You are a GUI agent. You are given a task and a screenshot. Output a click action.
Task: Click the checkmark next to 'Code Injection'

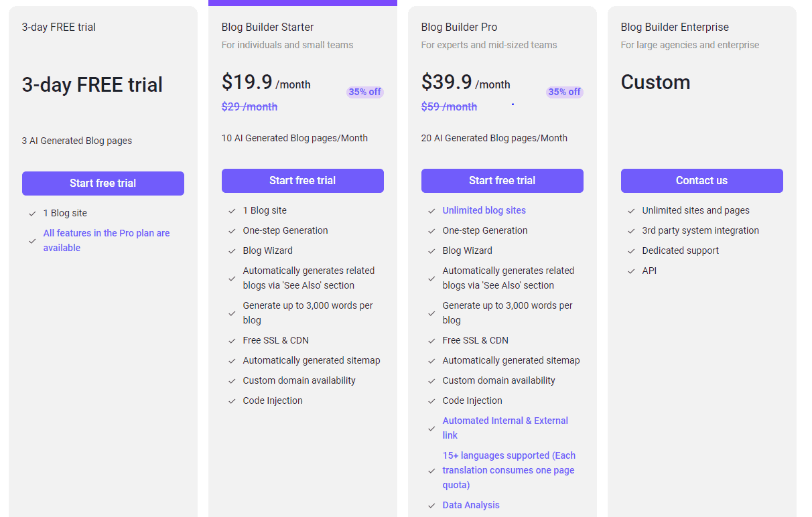pyautogui.click(x=232, y=400)
